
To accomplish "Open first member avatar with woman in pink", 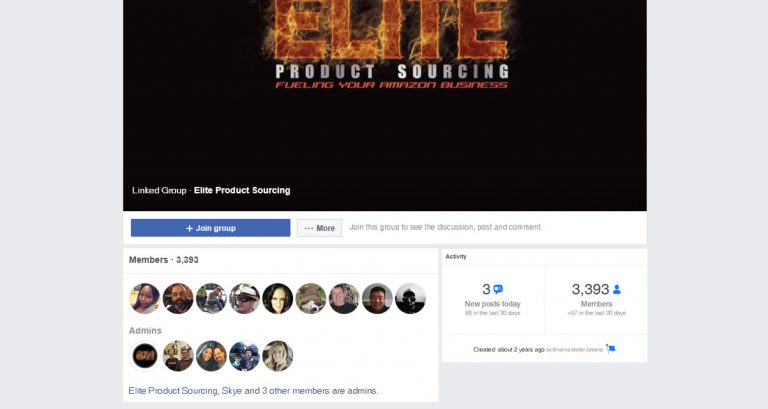I will (145, 298).
